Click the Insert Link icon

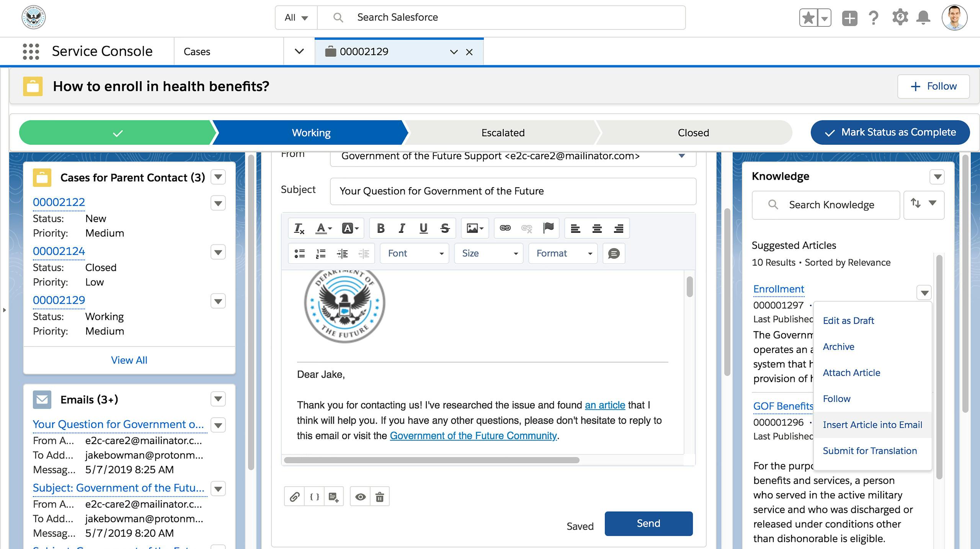505,228
